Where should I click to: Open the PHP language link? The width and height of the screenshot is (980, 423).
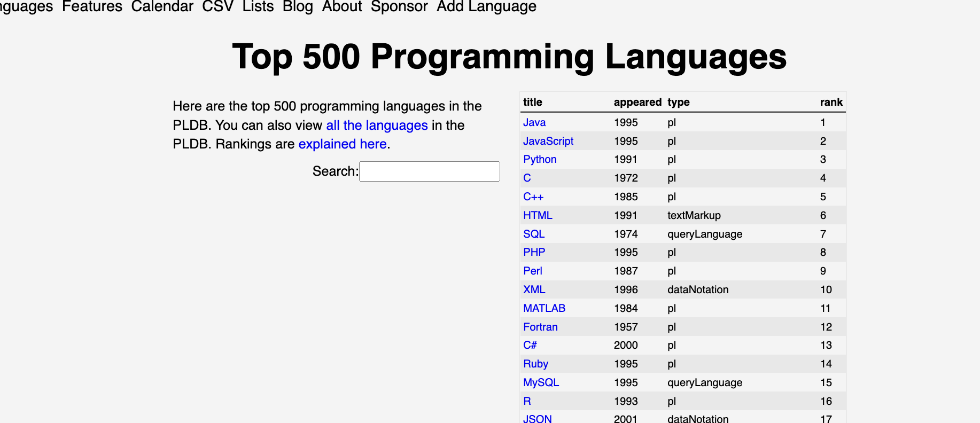coord(534,252)
